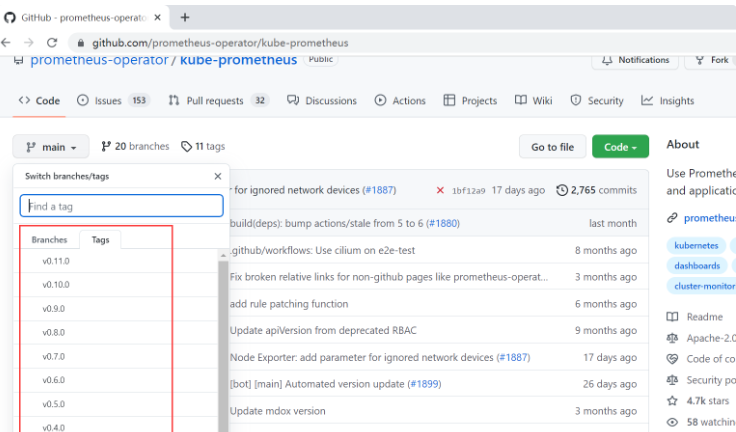
Task: Open the Actions tab
Action: pos(400,100)
